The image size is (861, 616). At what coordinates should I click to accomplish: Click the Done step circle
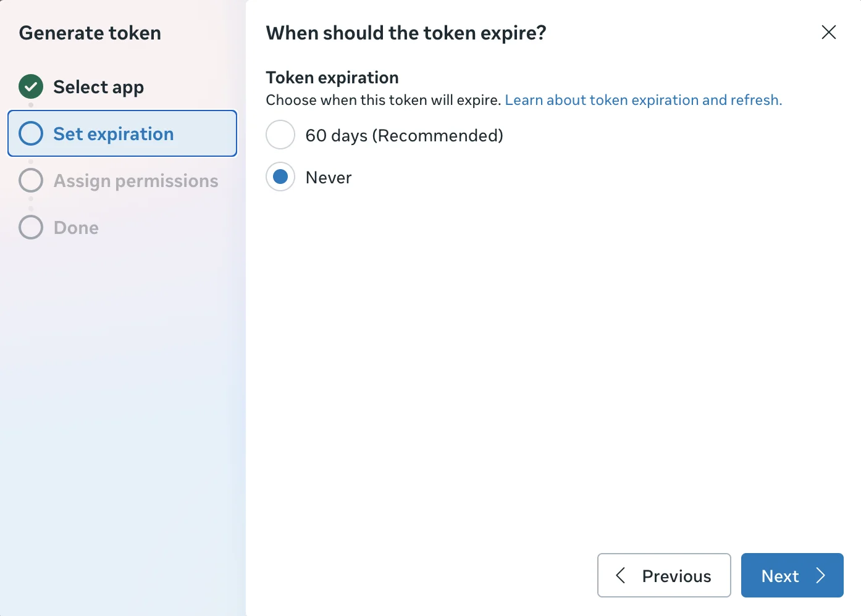[30, 227]
